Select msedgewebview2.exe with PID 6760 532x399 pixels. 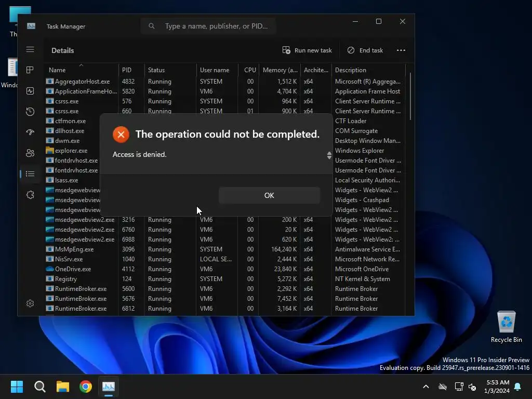coord(224,229)
